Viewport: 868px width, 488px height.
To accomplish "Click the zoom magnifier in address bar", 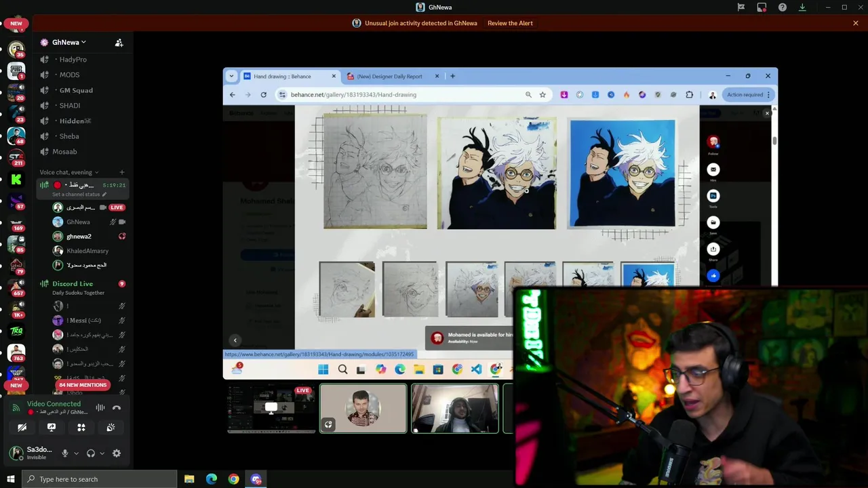I will point(528,95).
